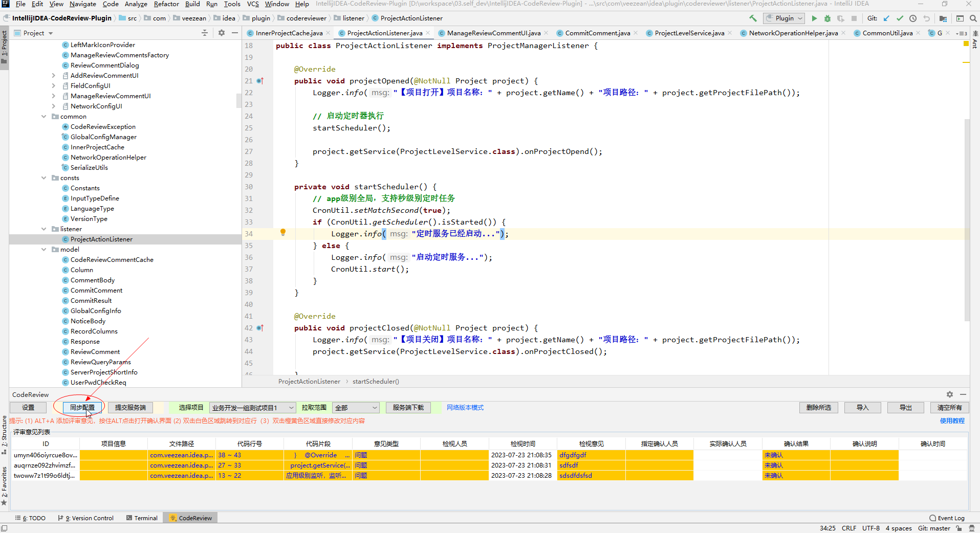Open the Plugin run configuration dropdown
The image size is (980, 533).
coord(784,18)
